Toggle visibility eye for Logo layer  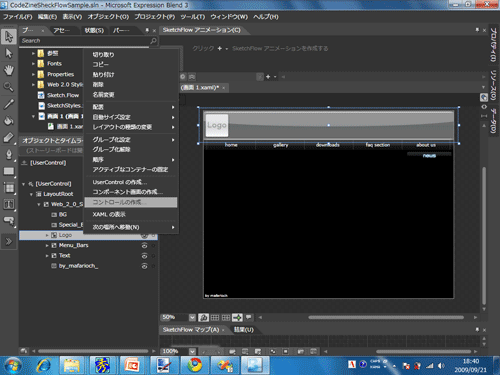[144, 235]
